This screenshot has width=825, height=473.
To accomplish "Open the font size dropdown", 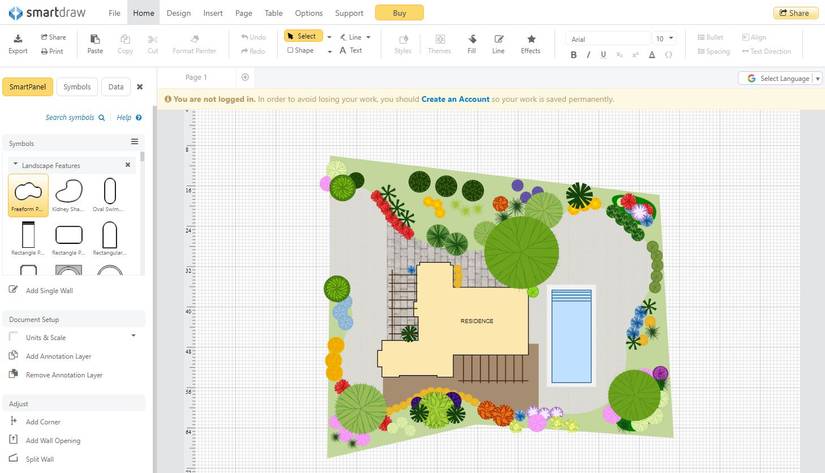I will pos(670,38).
